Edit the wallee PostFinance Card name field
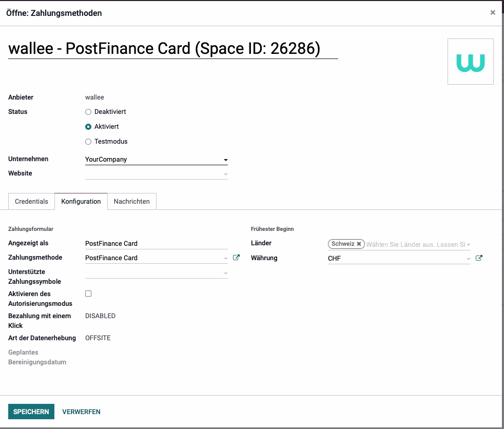 pyautogui.click(x=173, y=49)
